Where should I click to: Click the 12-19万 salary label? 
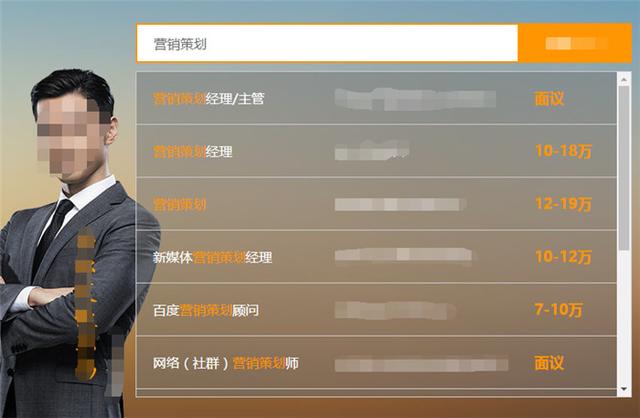coord(563,204)
